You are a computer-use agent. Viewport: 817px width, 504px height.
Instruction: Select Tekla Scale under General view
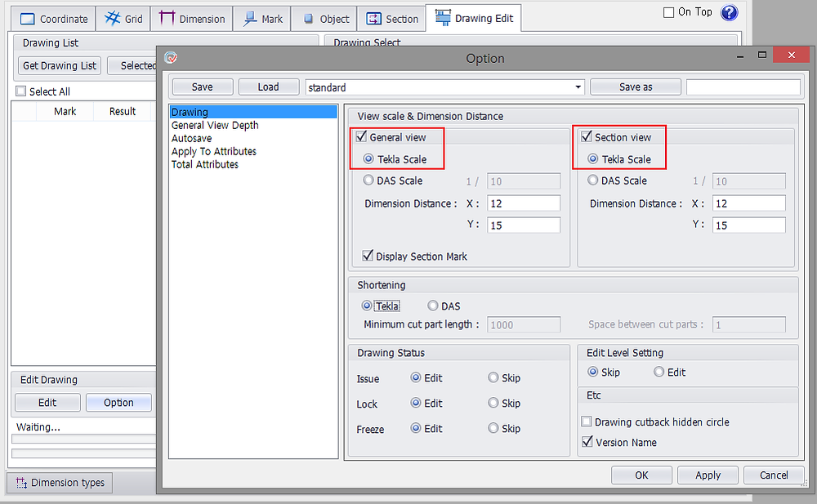368,158
